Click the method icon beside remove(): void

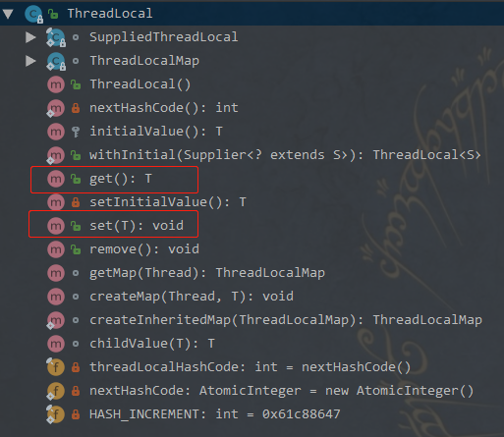coord(56,249)
